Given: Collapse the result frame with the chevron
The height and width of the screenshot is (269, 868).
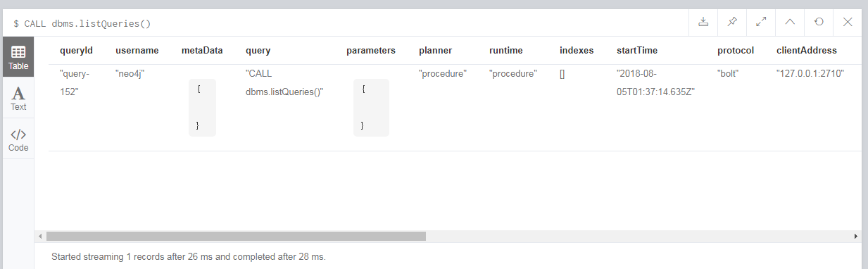Looking at the screenshot, I should (790, 22).
